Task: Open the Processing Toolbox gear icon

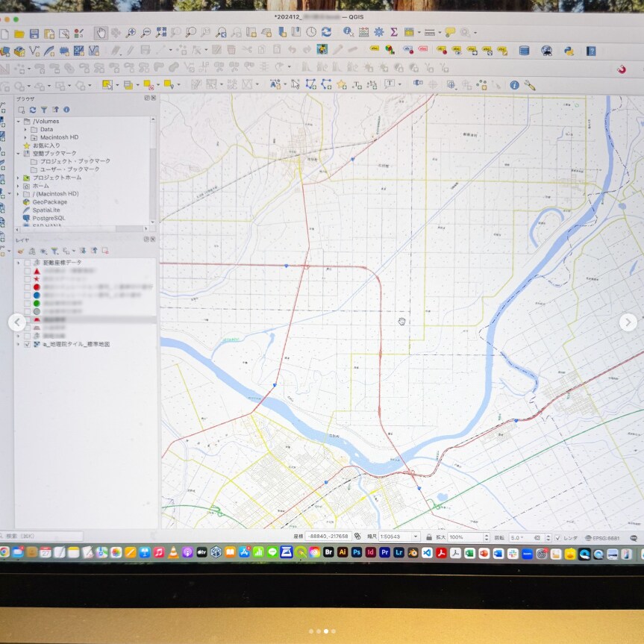Action: [378, 32]
